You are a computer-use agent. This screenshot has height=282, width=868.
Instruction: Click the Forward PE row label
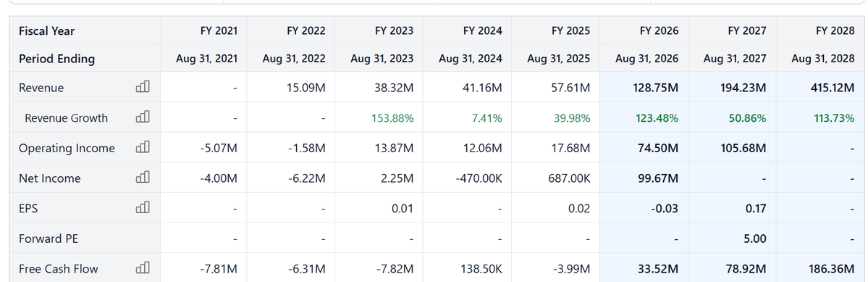pos(49,239)
